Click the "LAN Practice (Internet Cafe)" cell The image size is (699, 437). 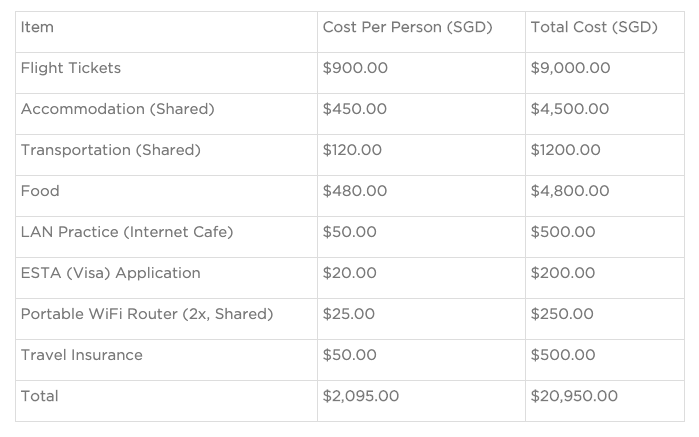127,232
